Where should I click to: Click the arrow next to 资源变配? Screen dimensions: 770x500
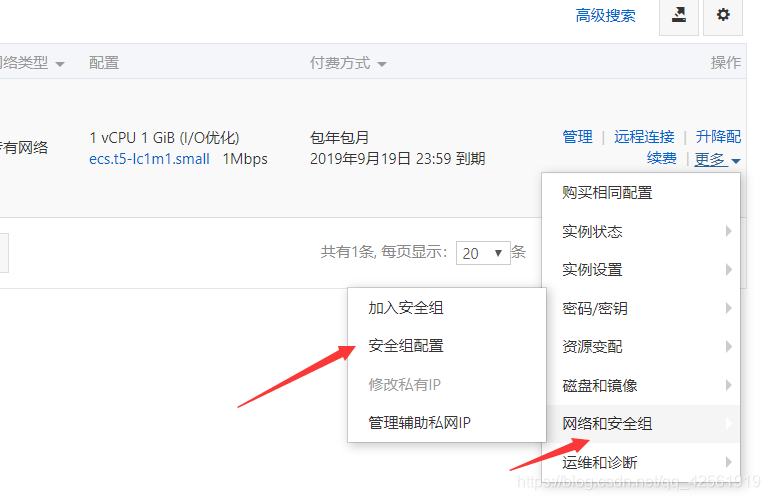click(x=729, y=347)
